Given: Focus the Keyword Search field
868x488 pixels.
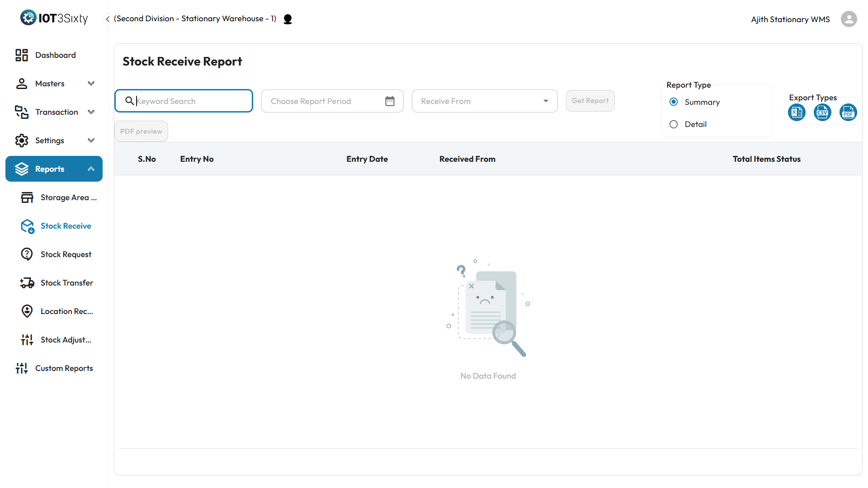Looking at the screenshot, I should pos(190,101).
